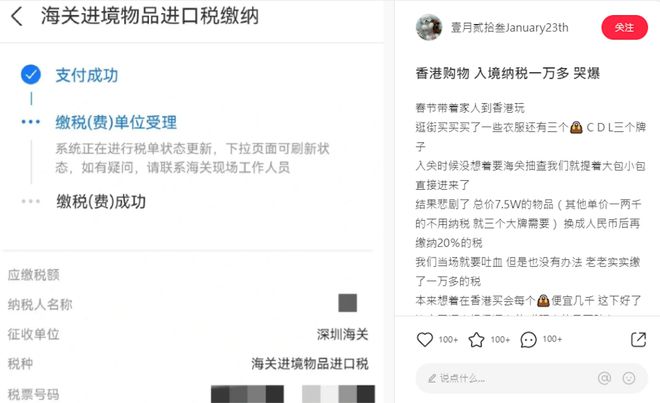Select the 缴税(费)成功 step
This screenshot has height=403, width=660.
(x=101, y=202)
